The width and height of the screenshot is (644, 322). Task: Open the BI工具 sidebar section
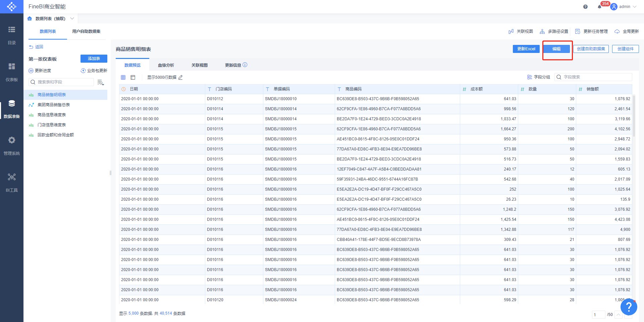pyautogui.click(x=12, y=183)
